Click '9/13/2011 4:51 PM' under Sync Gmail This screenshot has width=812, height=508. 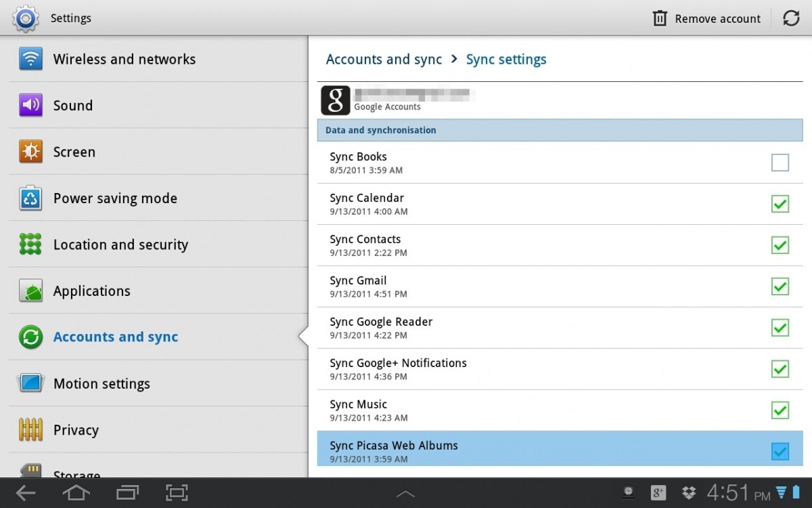coord(369,294)
